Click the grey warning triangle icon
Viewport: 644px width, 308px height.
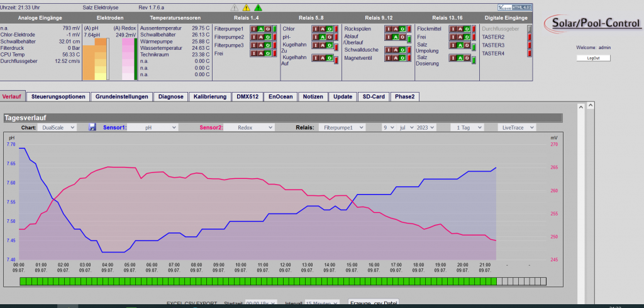point(234,8)
